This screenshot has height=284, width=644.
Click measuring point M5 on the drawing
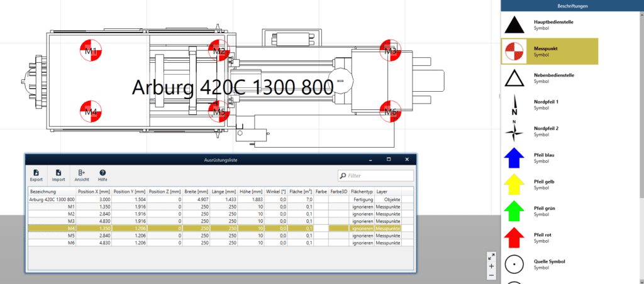pos(218,112)
